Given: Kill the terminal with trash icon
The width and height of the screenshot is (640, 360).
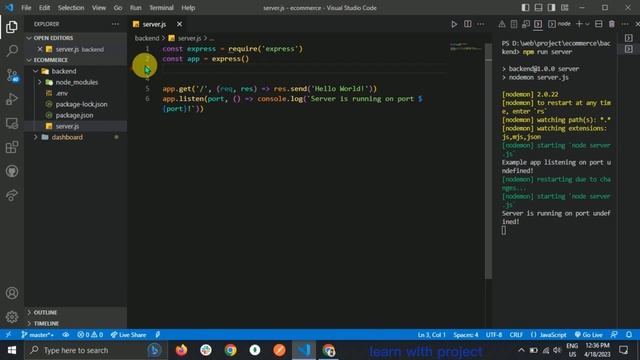Looking at the screenshot, I should 611,24.
